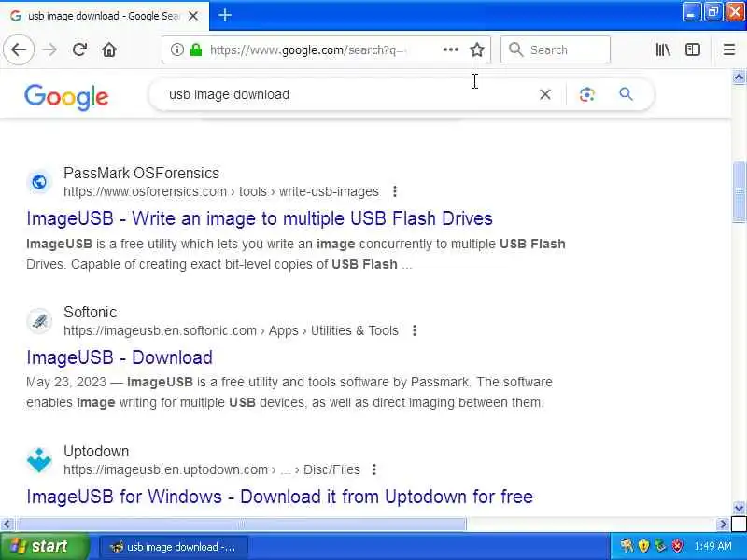Click the 1:49 AM taskbar clock
This screenshot has width=747, height=560.
(x=712, y=546)
